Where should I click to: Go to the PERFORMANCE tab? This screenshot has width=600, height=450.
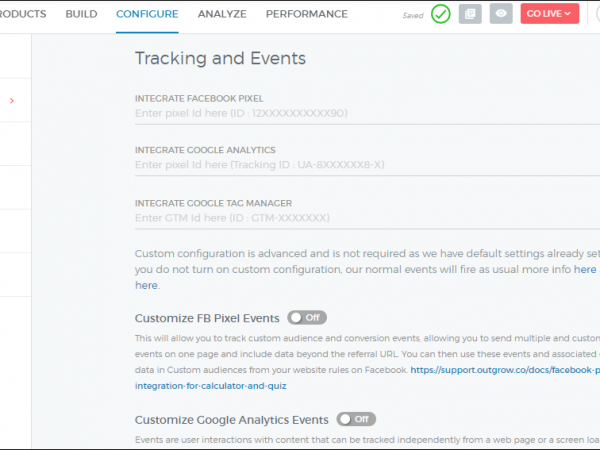click(x=306, y=14)
